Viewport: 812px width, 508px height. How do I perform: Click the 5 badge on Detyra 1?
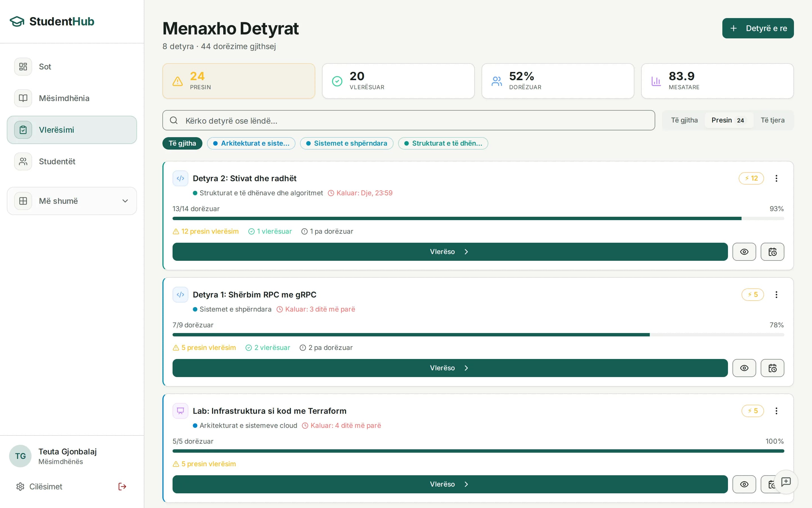click(752, 294)
